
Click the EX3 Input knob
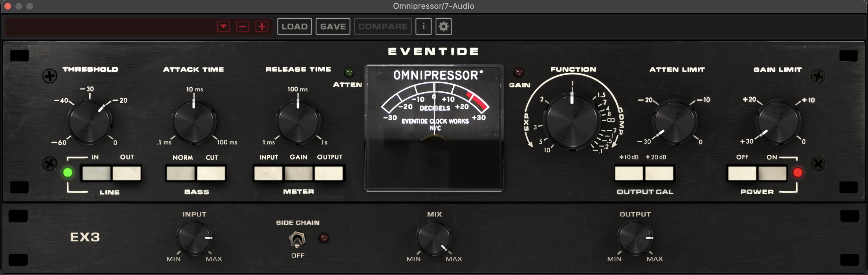(194, 237)
